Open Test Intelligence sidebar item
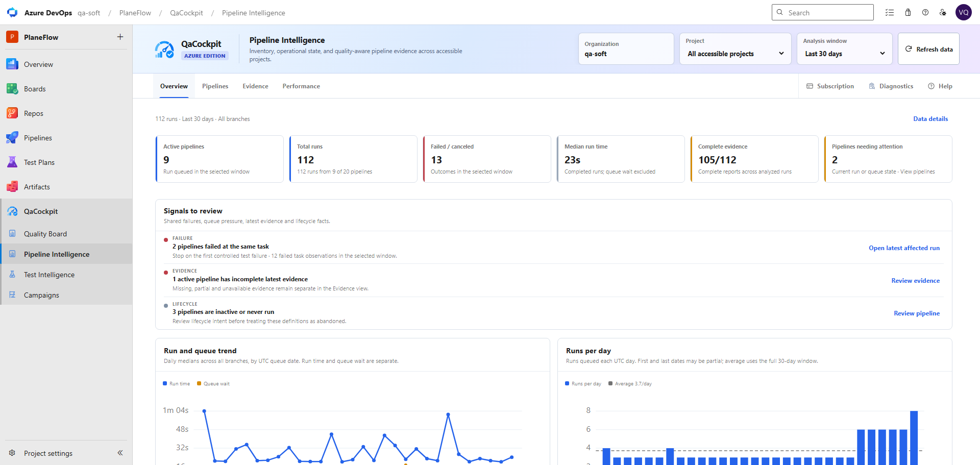The width and height of the screenshot is (980, 465). 66,275
